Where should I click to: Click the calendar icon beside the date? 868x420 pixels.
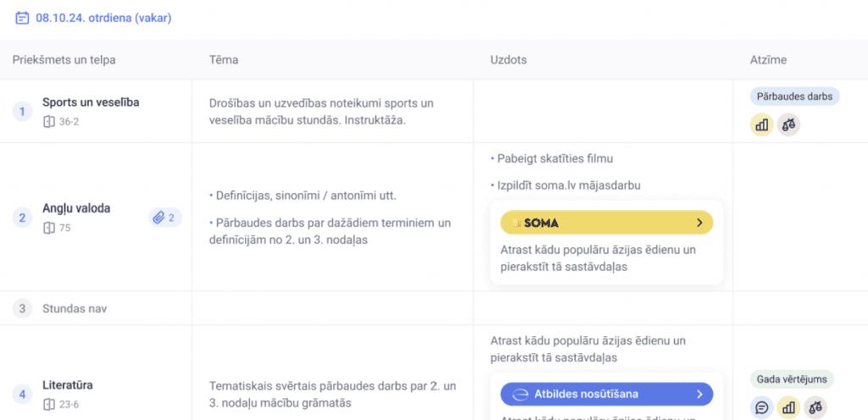[22, 19]
